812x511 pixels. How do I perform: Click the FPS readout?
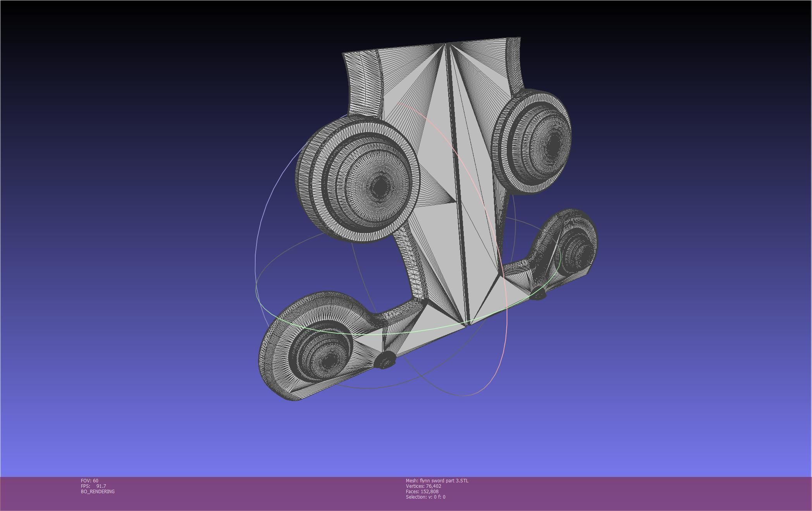click(93, 486)
